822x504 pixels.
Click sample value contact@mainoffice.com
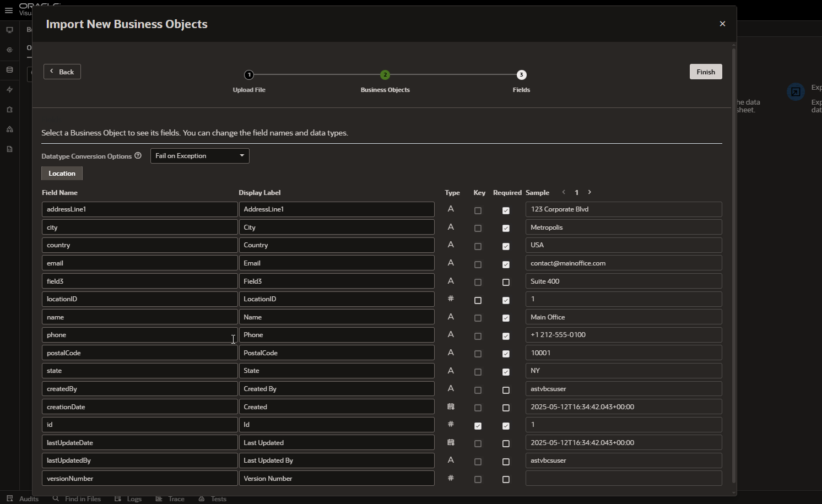click(624, 263)
